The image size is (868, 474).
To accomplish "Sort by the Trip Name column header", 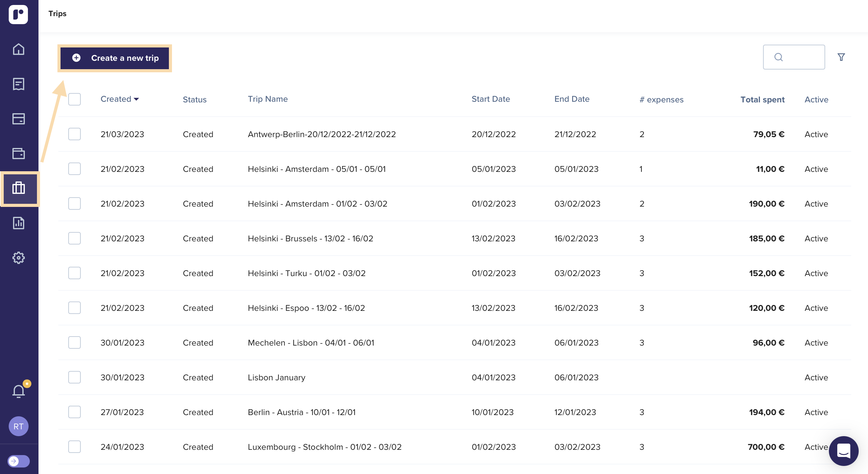I will [268, 99].
